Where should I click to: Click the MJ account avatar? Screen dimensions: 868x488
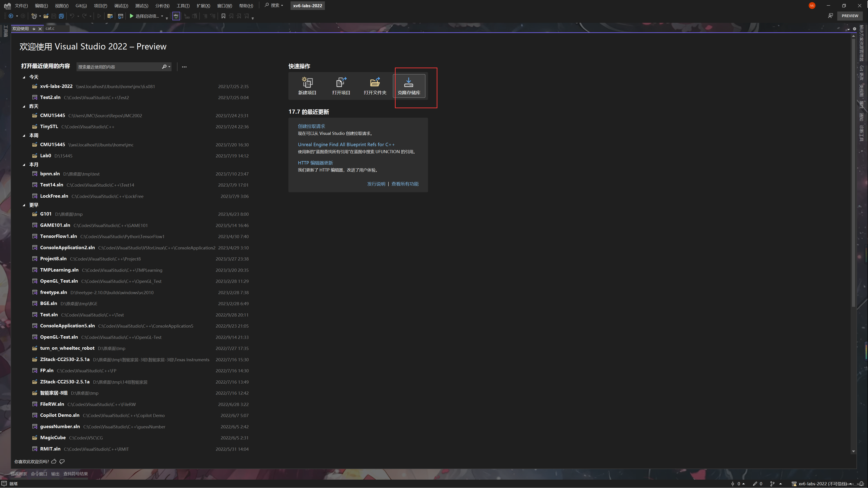(x=812, y=5)
